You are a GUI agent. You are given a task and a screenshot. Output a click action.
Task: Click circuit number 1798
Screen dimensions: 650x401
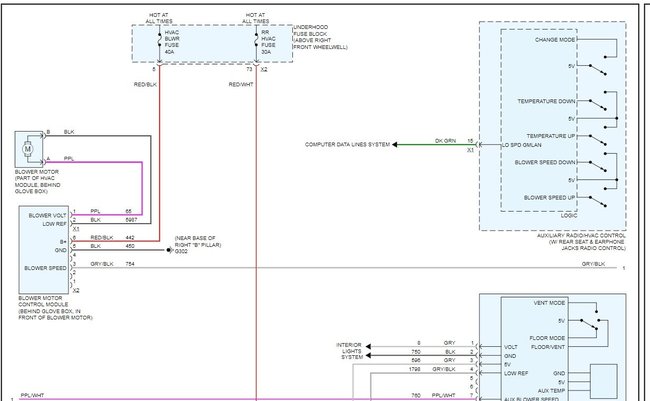(415, 369)
